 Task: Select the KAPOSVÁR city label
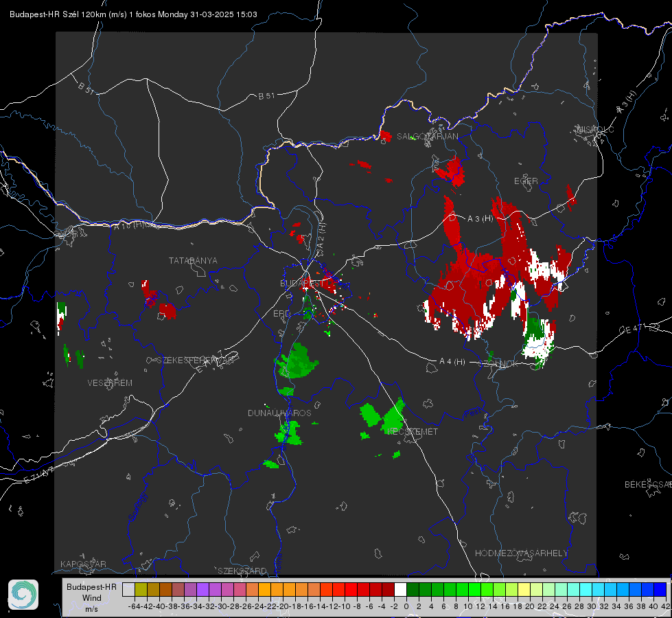click(x=83, y=564)
